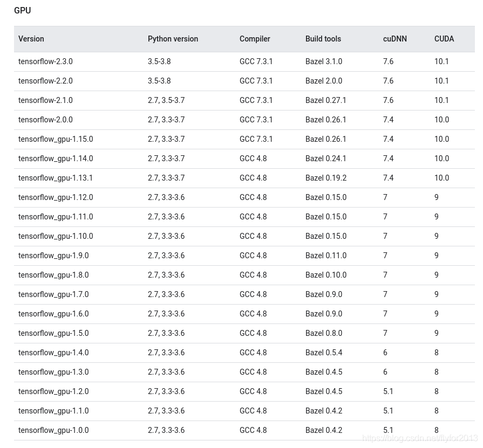Select the tensorflow_gpu-1.13.1 cell
The width and height of the screenshot is (483, 448).
[56, 178]
